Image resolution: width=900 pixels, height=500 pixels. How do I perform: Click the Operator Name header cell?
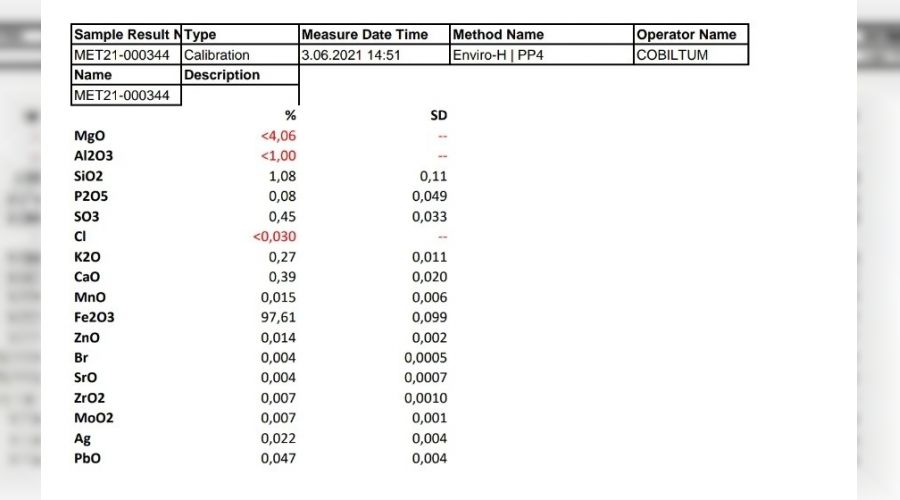pos(691,34)
